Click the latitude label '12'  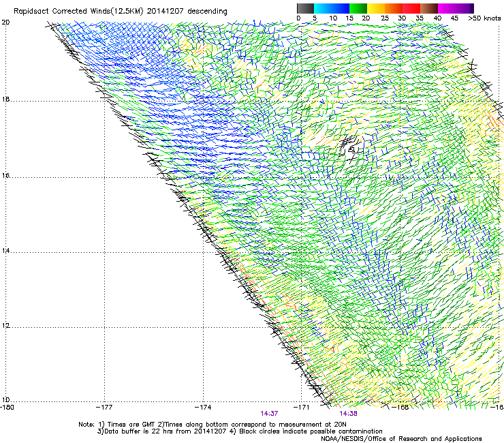tap(5, 326)
